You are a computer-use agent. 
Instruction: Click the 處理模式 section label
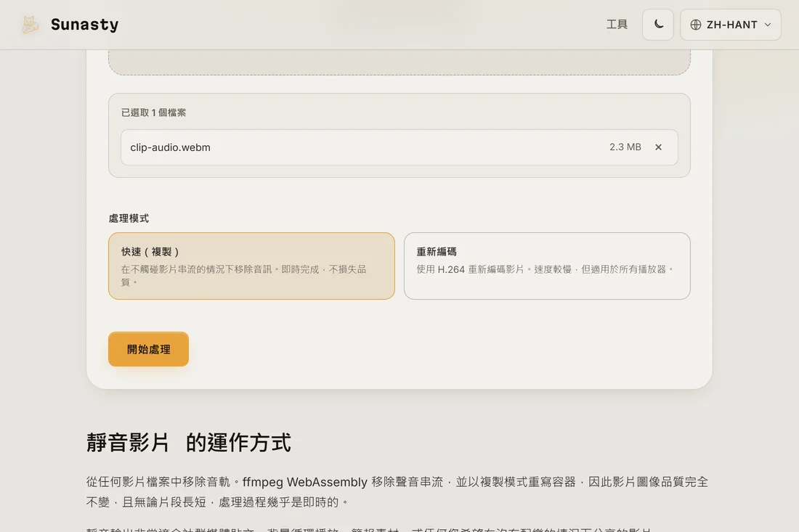[x=129, y=218]
